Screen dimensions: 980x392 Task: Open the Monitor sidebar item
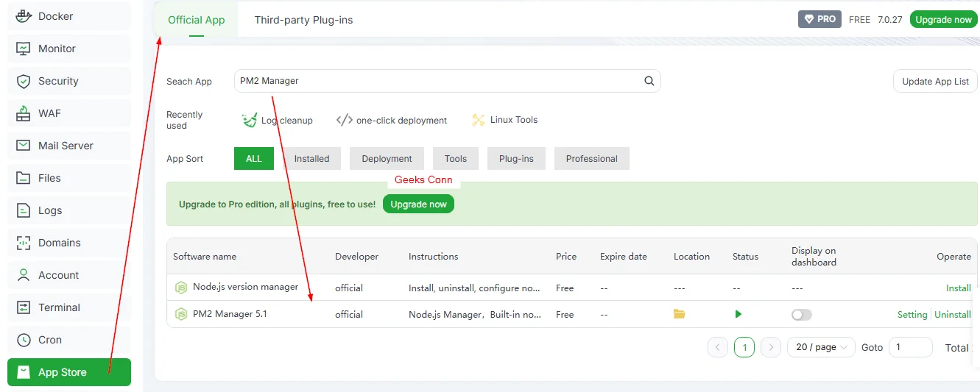69,49
